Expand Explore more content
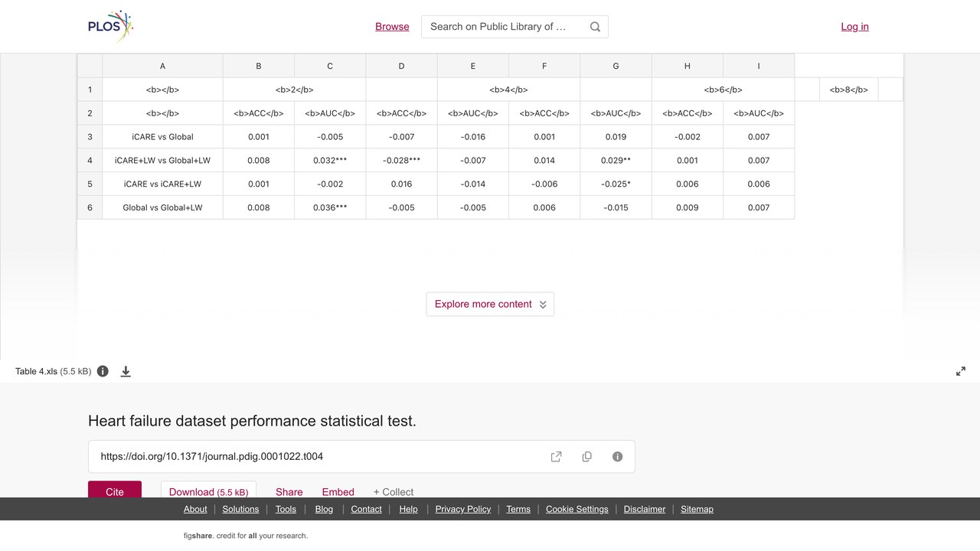Viewport: 980px width, 551px height. (x=490, y=304)
